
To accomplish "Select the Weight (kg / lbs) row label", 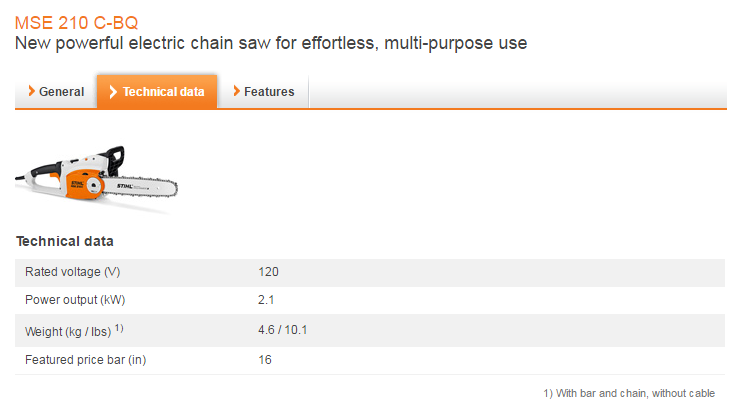I will pos(68,330).
